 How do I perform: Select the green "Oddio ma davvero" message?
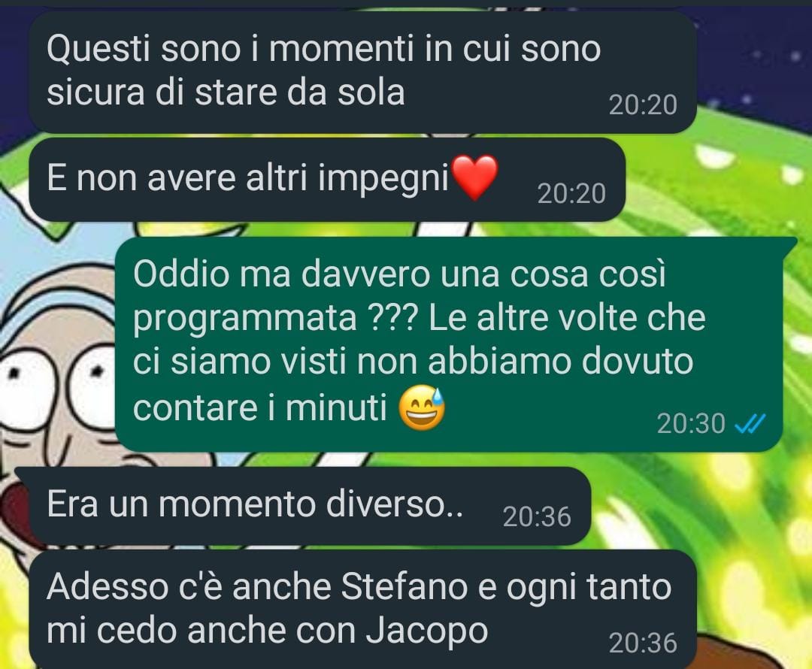(x=448, y=344)
